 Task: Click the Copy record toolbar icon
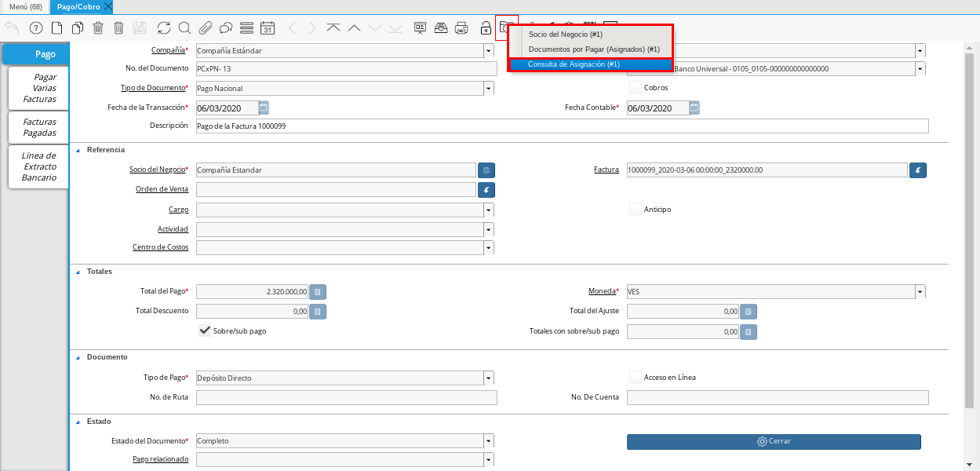coord(78,28)
